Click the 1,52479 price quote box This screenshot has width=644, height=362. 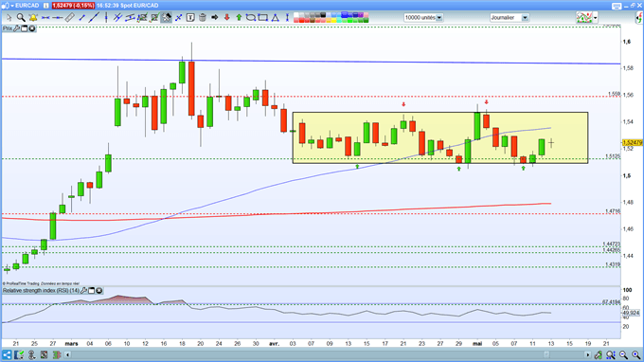click(74, 6)
